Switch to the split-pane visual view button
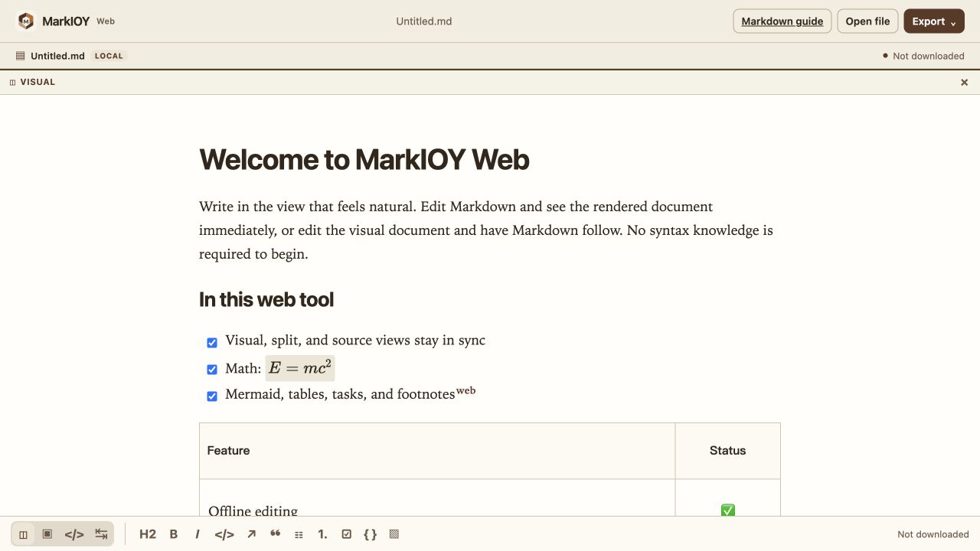This screenshot has height=551, width=980. point(24,534)
